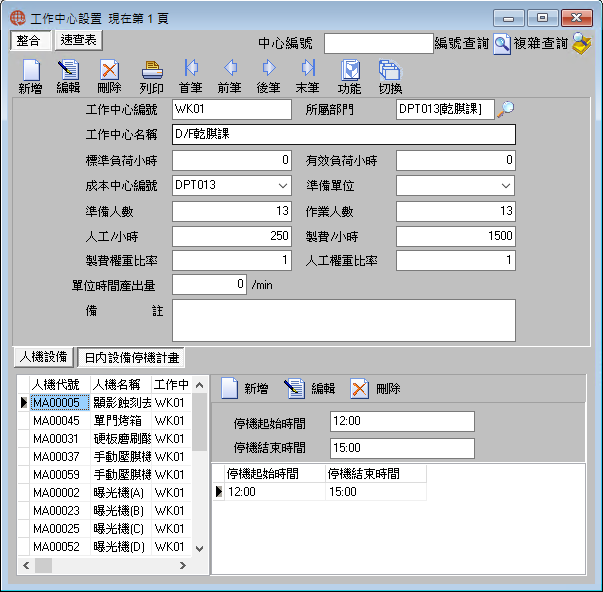Select machine row MA00059

click(x=105, y=475)
